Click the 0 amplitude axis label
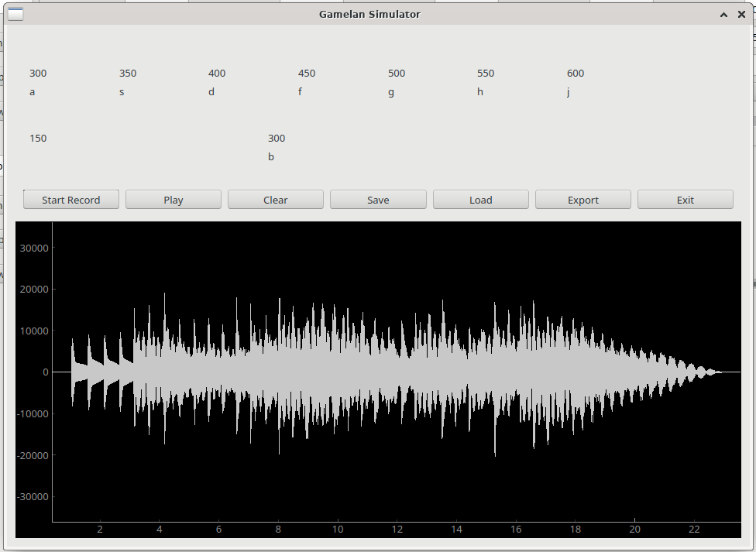The image size is (756, 552). (x=46, y=372)
